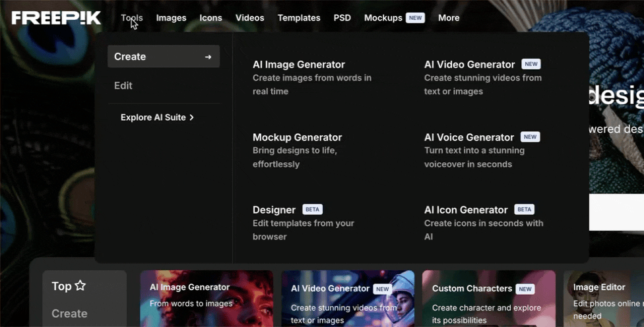Open Mockup Generator tool
This screenshot has width=644, height=327.
pos(298,137)
